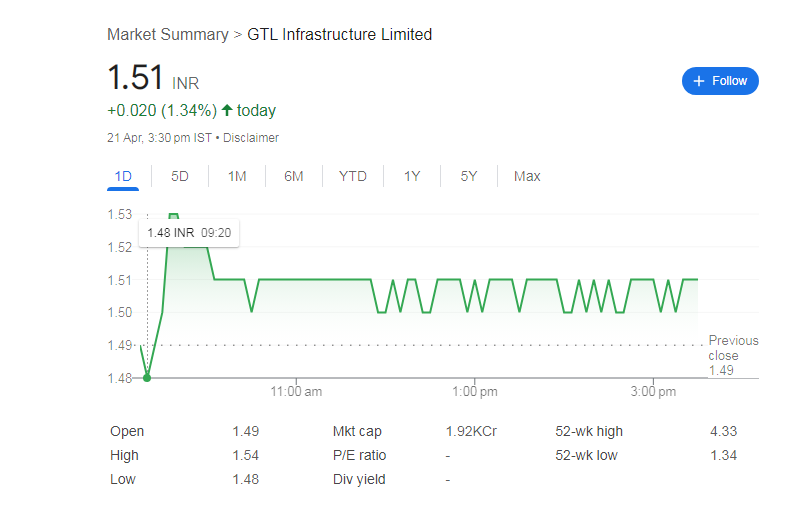Click the Follow button

coord(720,81)
